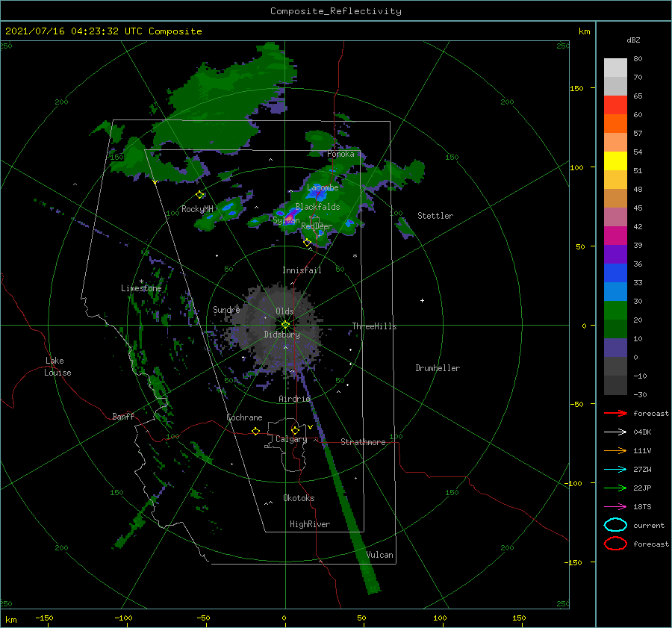Click the Sylvan label over the storm cell
Viewport: 672px width, 628px height.
click(x=286, y=220)
